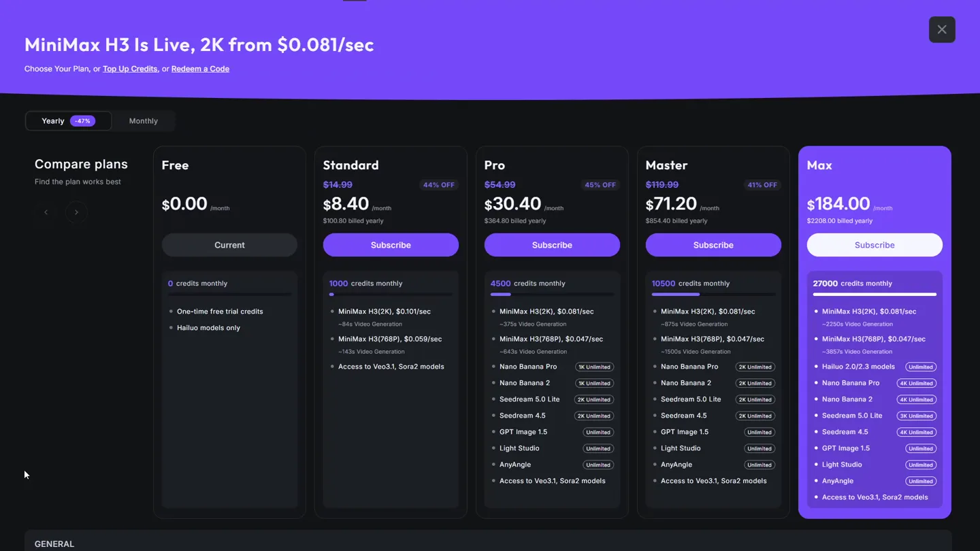Image resolution: width=980 pixels, height=551 pixels.
Task: Click "Light Studio" in the Max plan
Action: point(842,465)
